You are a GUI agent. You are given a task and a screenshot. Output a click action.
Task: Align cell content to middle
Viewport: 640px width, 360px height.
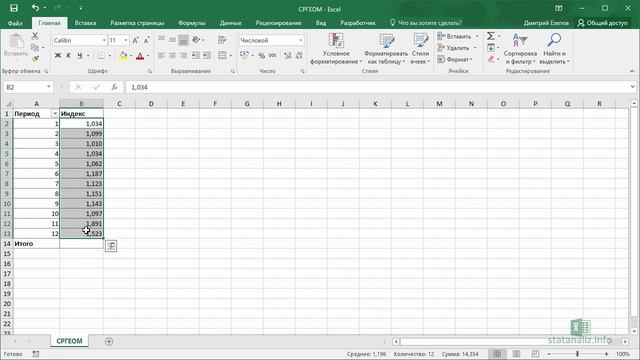[x=173, y=40]
